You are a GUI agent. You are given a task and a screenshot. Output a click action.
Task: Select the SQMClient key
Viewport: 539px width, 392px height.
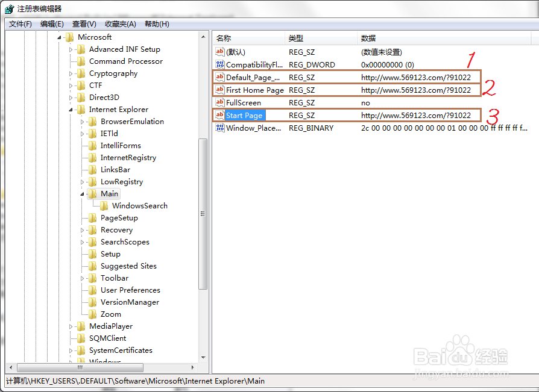coord(107,338)
